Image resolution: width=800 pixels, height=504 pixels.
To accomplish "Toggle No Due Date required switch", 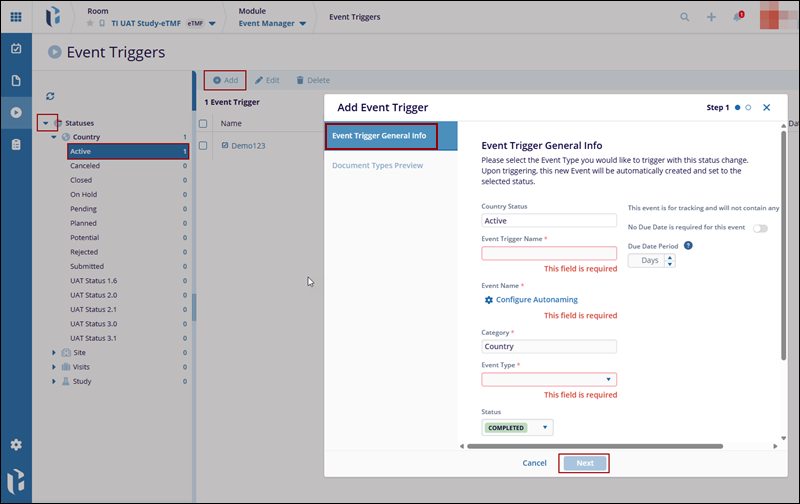I will (760, 228).
